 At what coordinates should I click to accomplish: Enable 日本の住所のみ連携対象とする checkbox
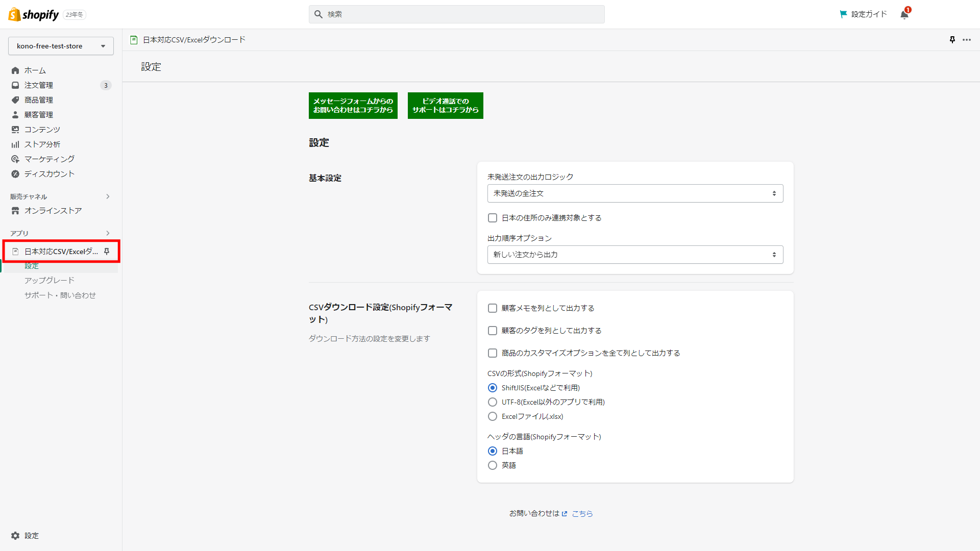493,218
